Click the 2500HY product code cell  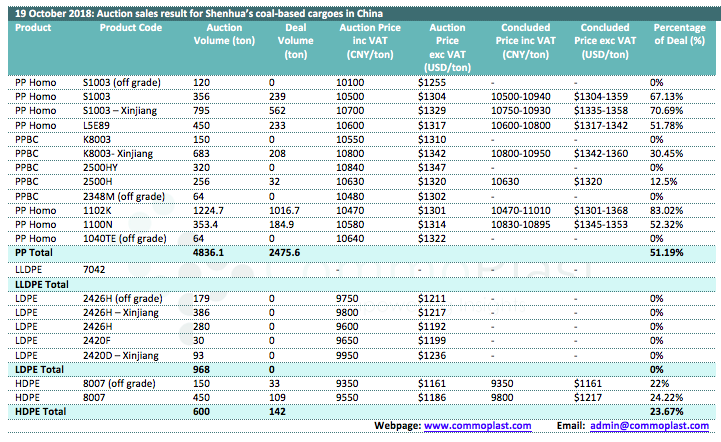[x=103, y=168]
